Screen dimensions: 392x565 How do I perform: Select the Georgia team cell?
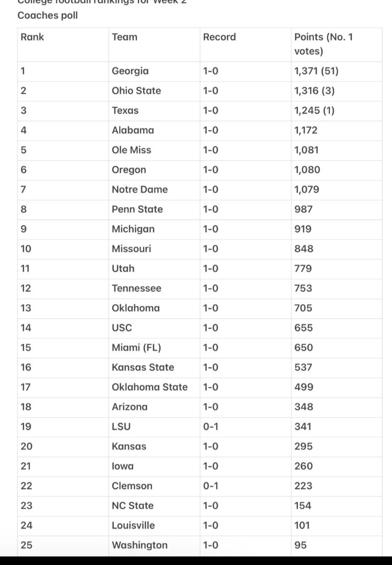130,71
